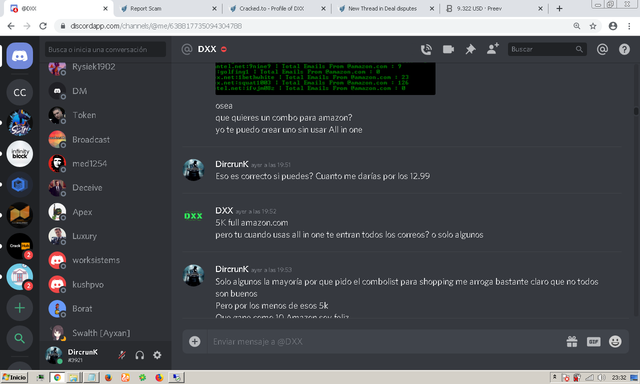Open mentions inbox icon
Viewport: 640px width, 384px height.
point(602,49)
